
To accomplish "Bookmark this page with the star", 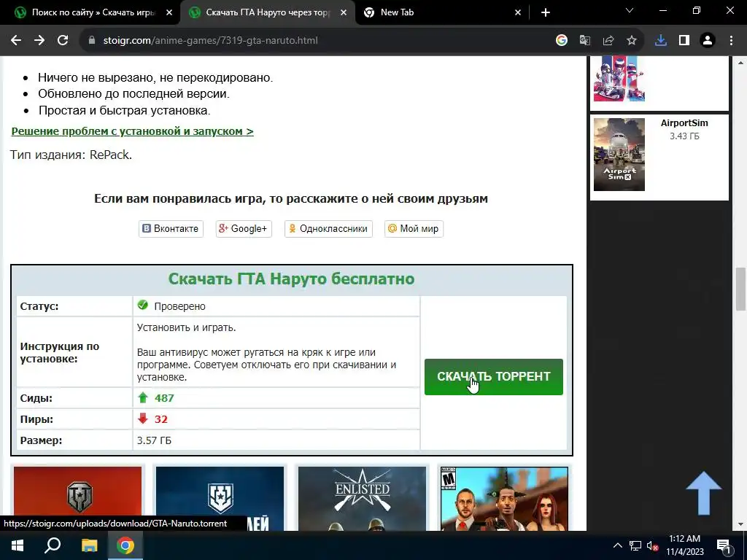I will click(x=632, y=41).
